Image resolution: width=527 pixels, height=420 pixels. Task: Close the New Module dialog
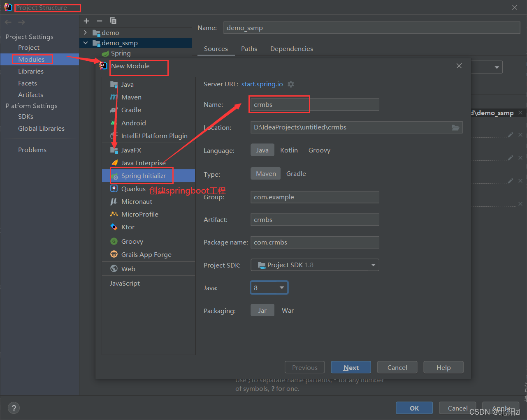click(459, 66)
